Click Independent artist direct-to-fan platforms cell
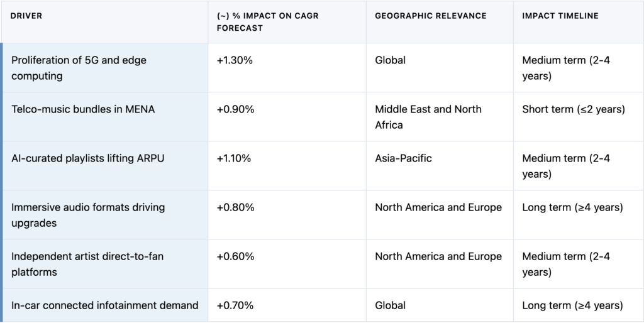 (x=86, y=264)
